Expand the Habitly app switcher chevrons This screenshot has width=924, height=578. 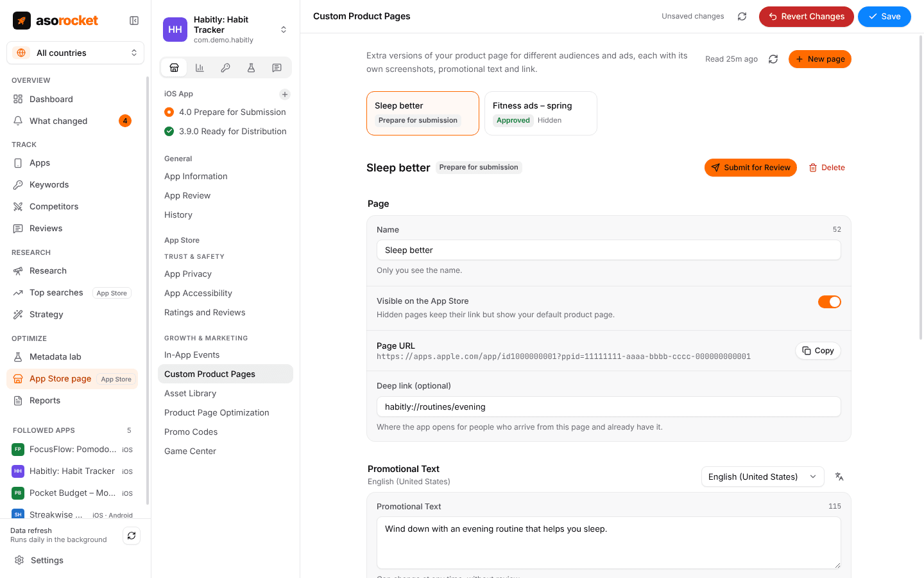point(284,30)
